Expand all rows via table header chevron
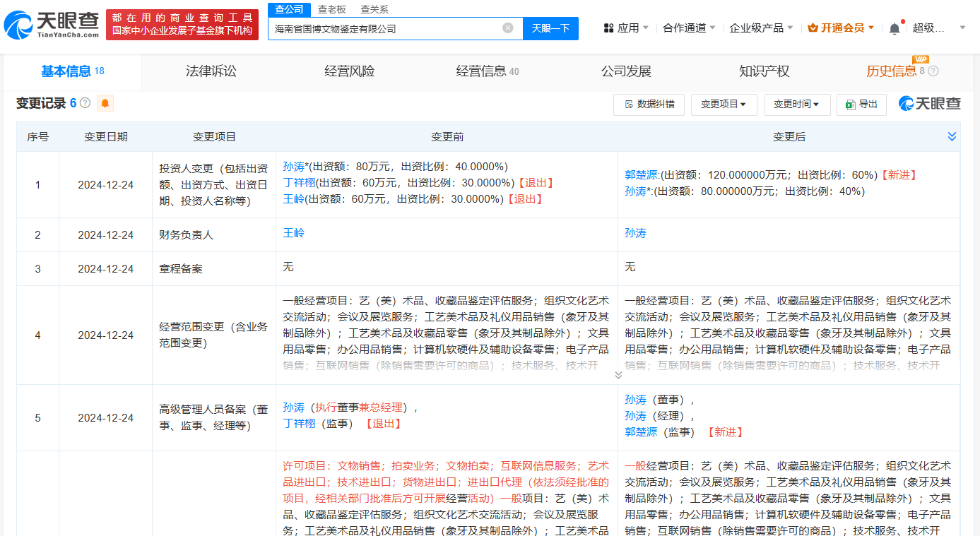 [952, 136]
